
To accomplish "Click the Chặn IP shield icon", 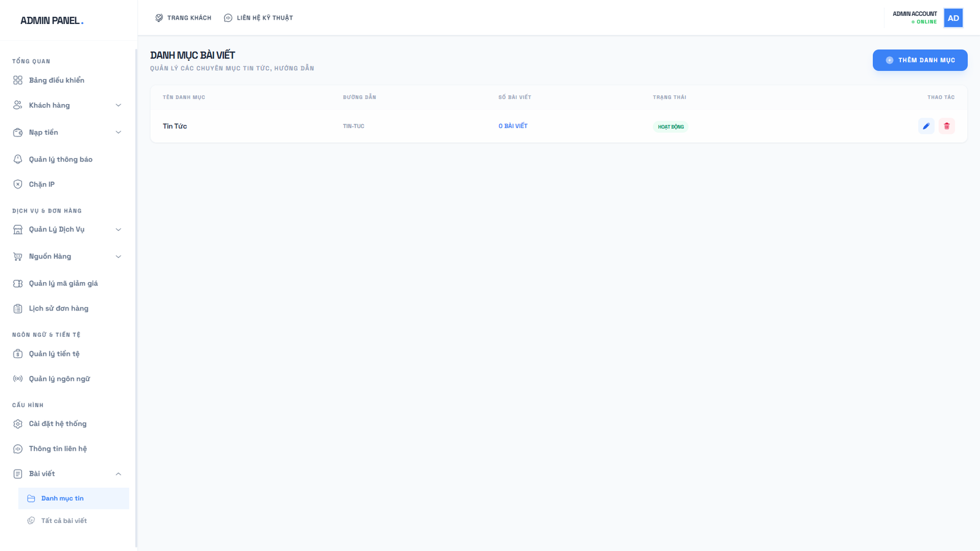I will (18, 184).
